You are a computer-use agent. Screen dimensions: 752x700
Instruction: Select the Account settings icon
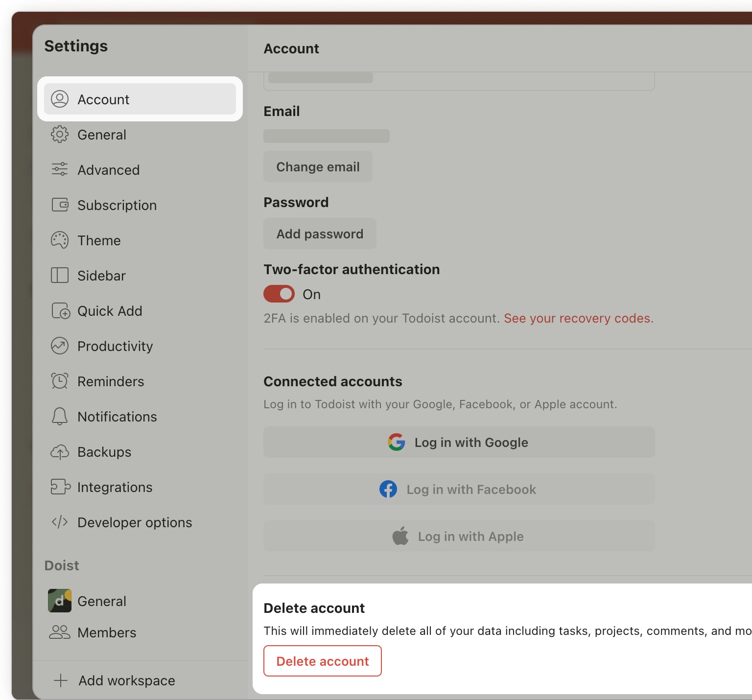60,99
